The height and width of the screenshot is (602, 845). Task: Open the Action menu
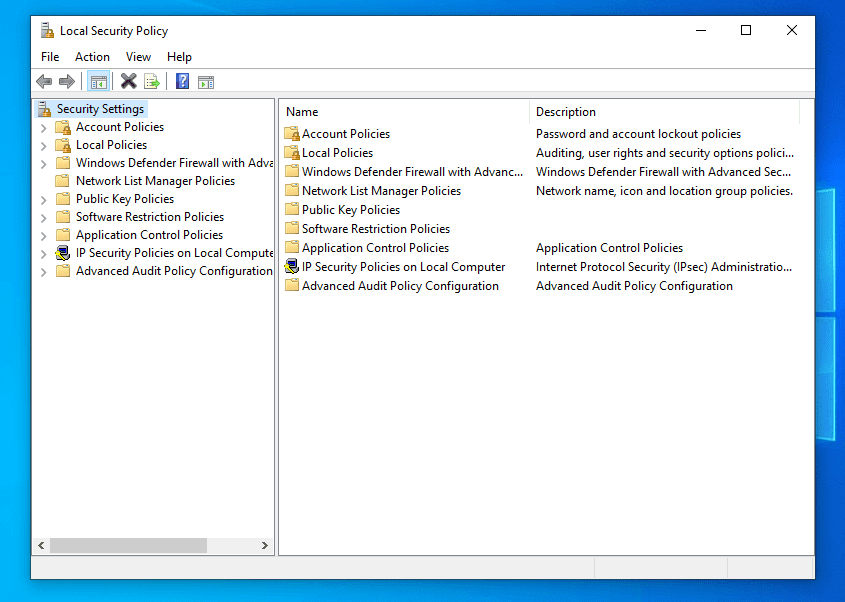point(92,57)
